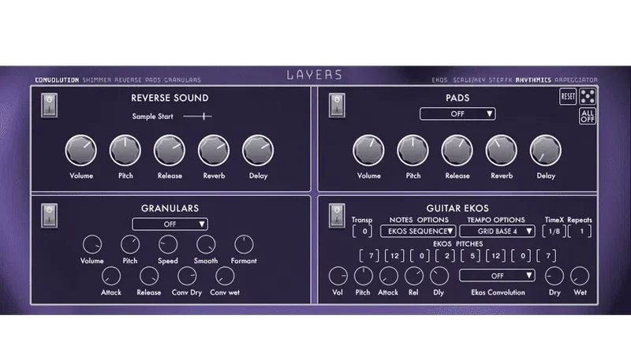Screen dimensions: 631x364
Task: Open the EKOS SEQUENCE notes options dropdown
Action: pos(418,231)
